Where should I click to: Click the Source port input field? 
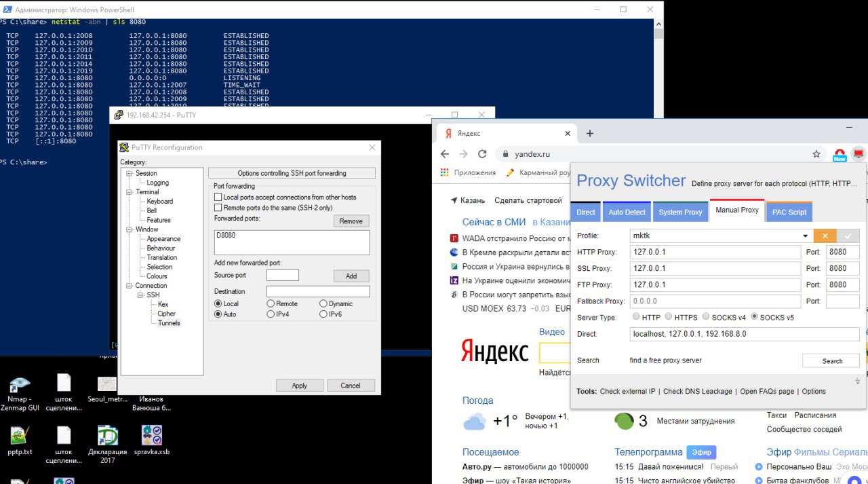(x=283, y=275)
